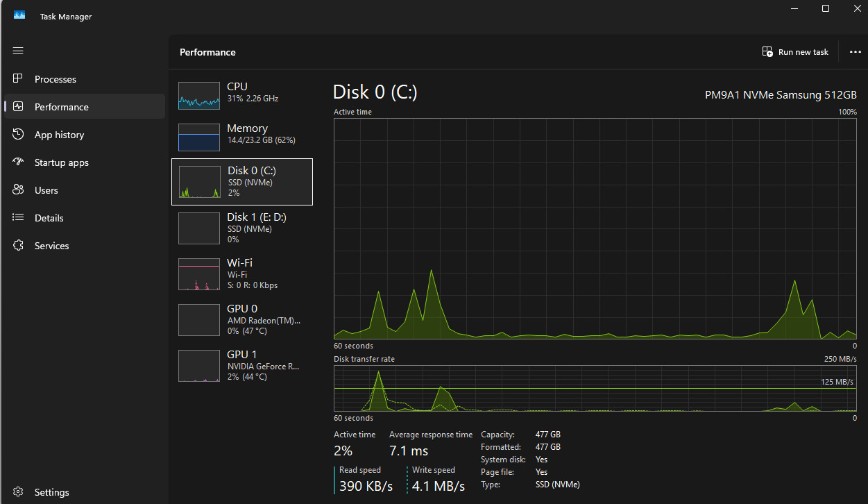This screenshot has height=504, width=868.
Task: Select the GPU 0 mini graph
Action: (x=198, y=319)
